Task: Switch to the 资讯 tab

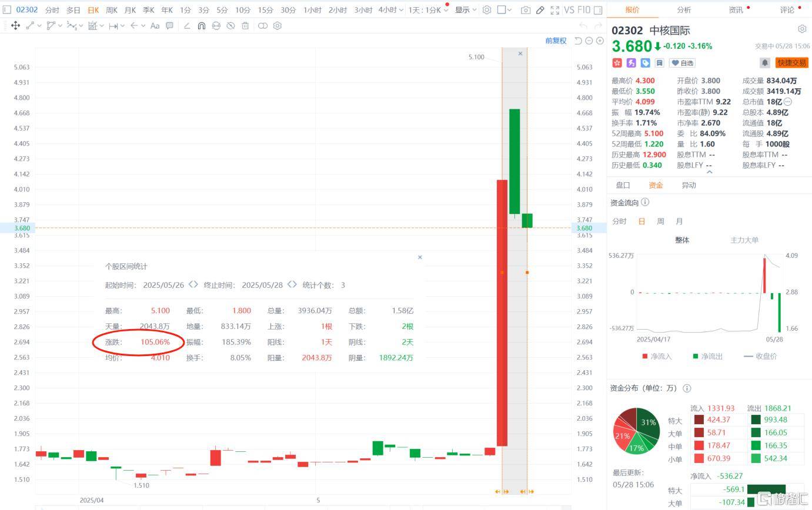Action: (736, 10)
